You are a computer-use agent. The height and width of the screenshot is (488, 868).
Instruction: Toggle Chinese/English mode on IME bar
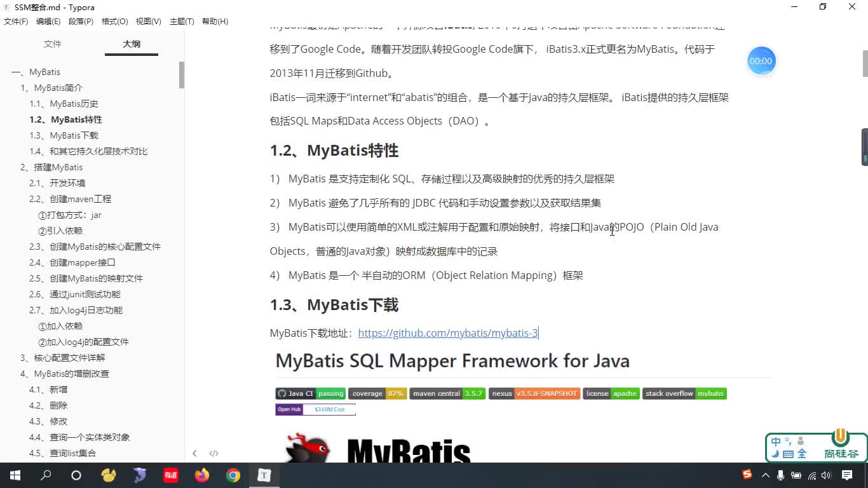tap(776, 442)
